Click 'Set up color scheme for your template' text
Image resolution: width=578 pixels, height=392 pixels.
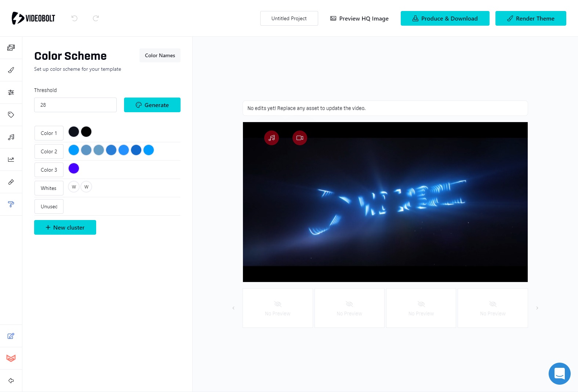pyautogui.click(x=77, y=69)
